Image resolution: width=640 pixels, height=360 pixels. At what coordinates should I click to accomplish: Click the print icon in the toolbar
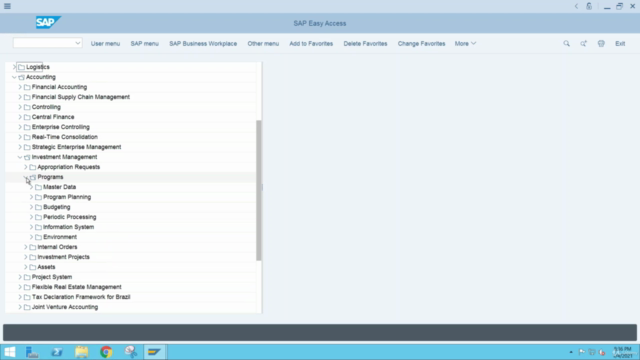(601, 43)
